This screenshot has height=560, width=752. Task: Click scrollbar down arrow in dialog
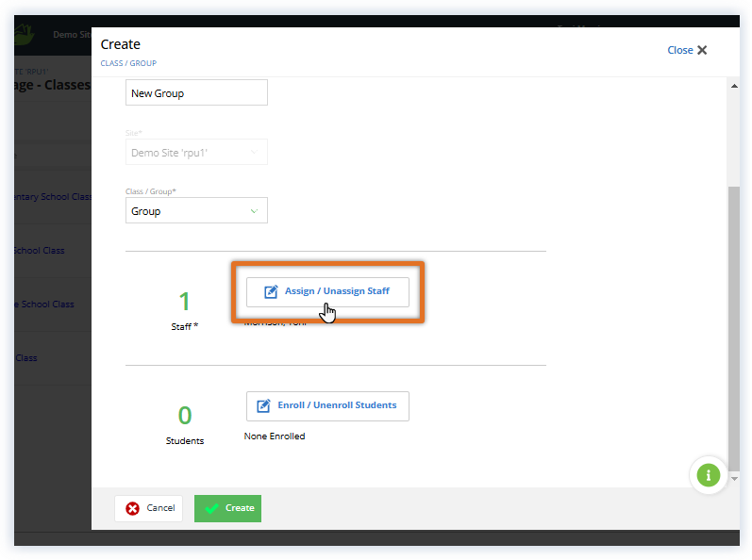(x=734, y=479)
